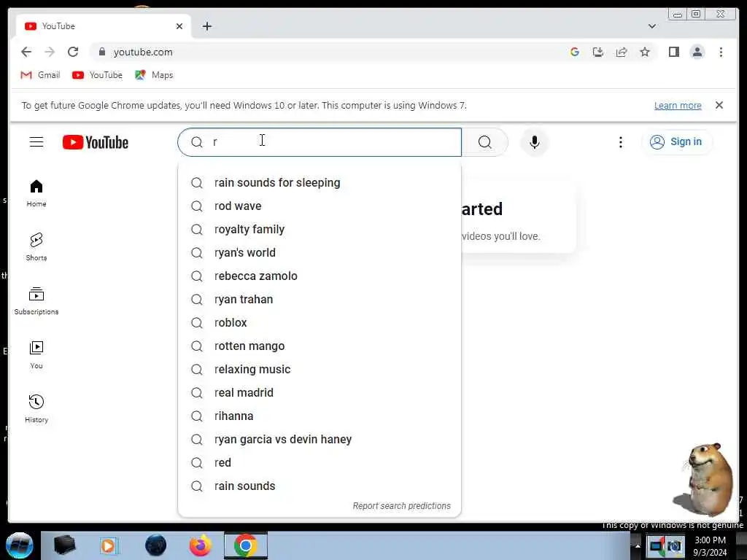Click the YouTube logo
The image size is (747, 560).
click(x=96, y=142)
